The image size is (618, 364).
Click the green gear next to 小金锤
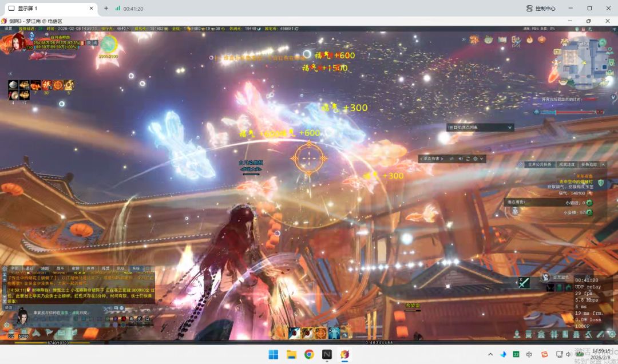(589, 212)
